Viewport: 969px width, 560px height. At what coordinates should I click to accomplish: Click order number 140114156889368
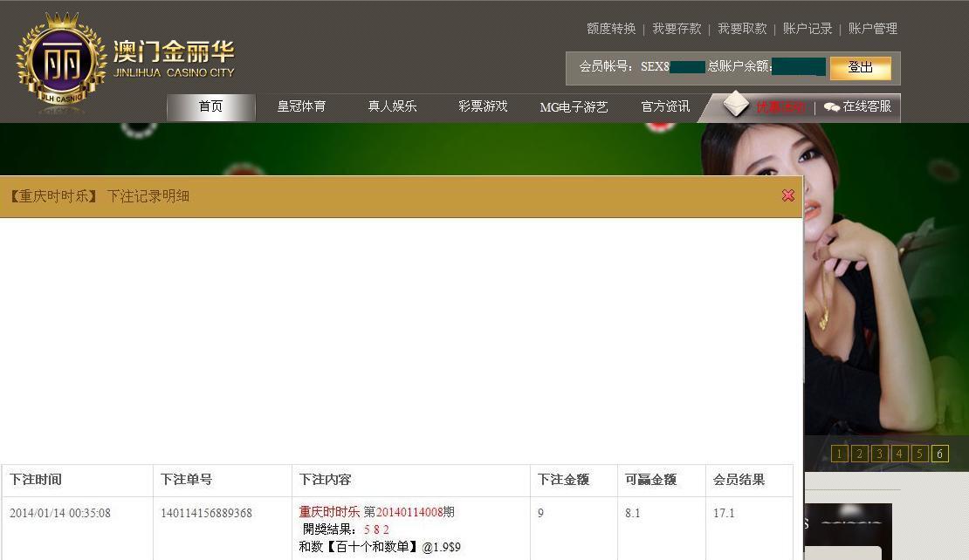pyautogui.click(x=206, y=513)
